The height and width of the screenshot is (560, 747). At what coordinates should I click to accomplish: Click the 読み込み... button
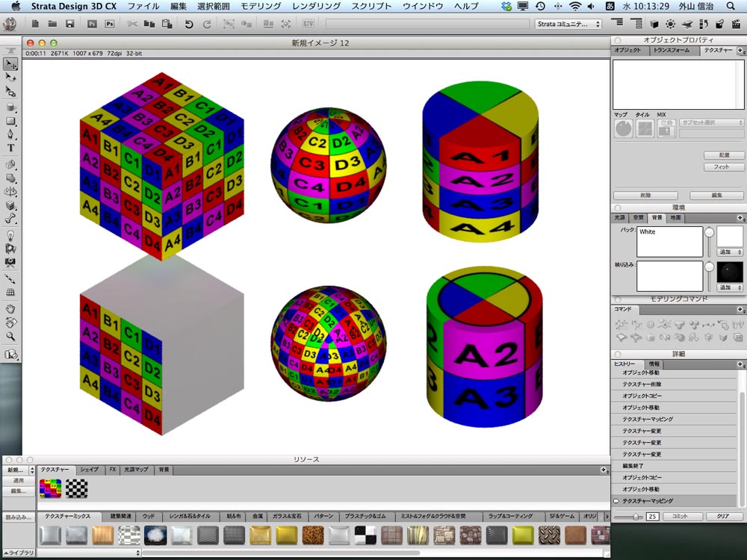(x=19, y=517)
